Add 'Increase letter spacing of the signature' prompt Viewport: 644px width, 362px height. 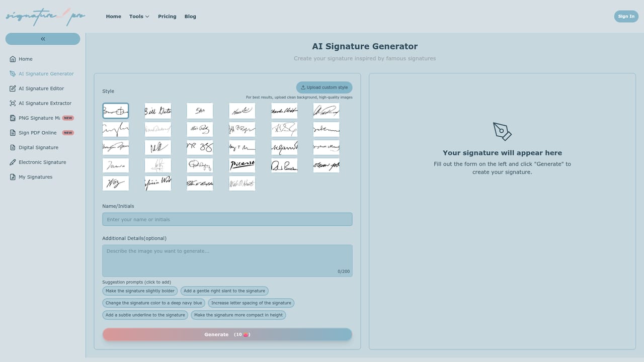click(251, 303)
